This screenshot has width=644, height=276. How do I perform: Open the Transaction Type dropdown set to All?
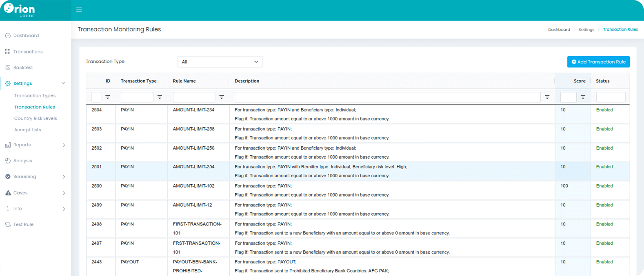click(220, 62)
